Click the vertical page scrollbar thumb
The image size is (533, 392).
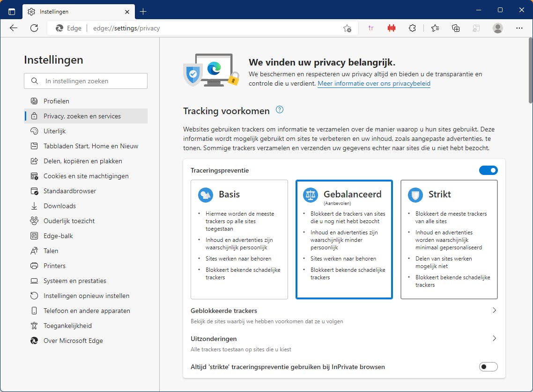coord(530,70)
